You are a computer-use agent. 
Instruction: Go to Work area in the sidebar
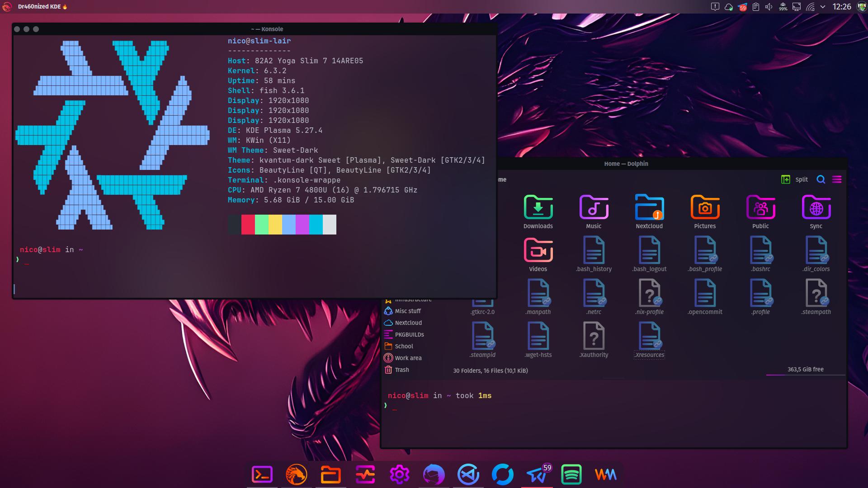[x=408, y=358]
